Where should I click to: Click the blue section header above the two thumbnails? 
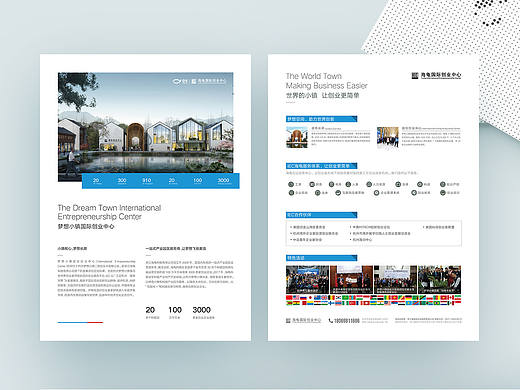[321, 119]
